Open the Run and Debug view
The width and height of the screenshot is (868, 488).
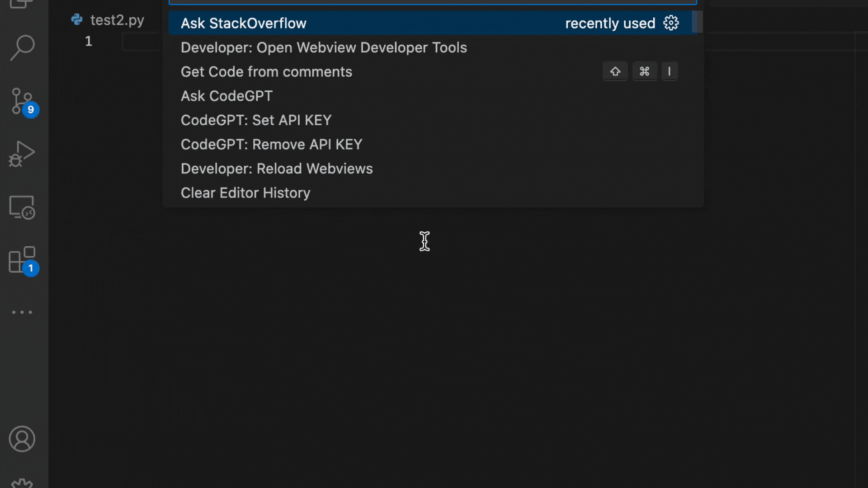(x=22, y=154)
